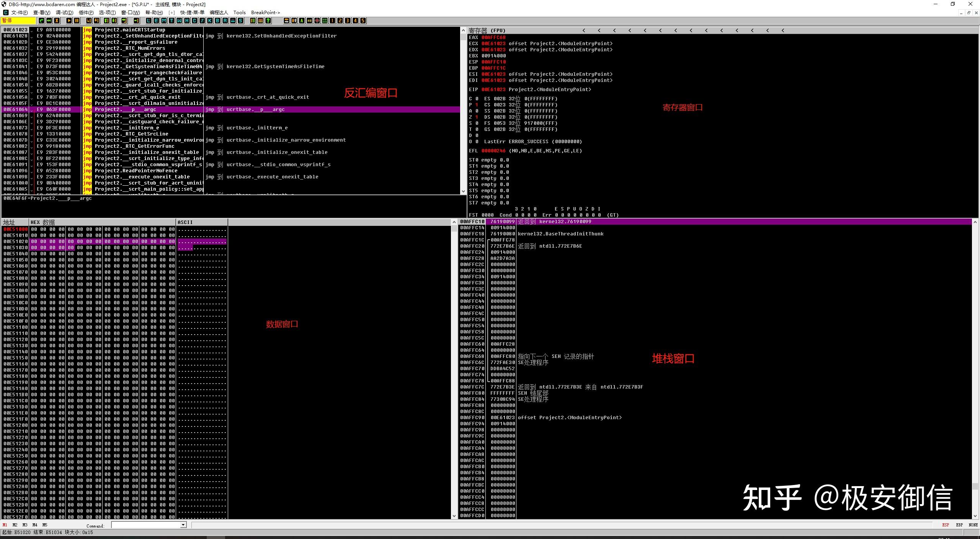Open the BreakPoint-> menu
The width and height of the screenshot is (980, 539).
265,12
